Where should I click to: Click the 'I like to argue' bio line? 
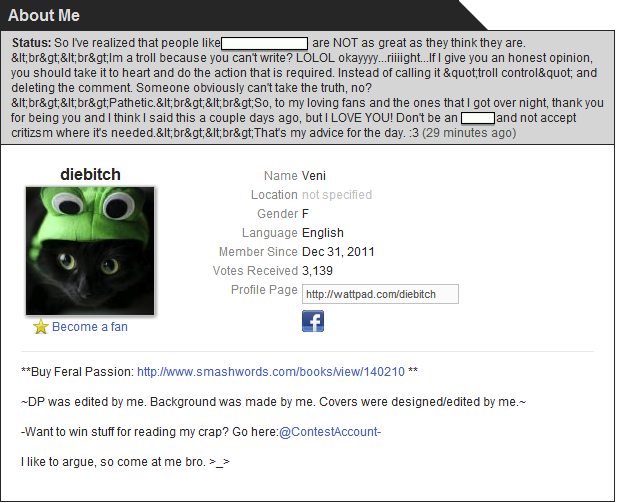click(x=125, y=462)
